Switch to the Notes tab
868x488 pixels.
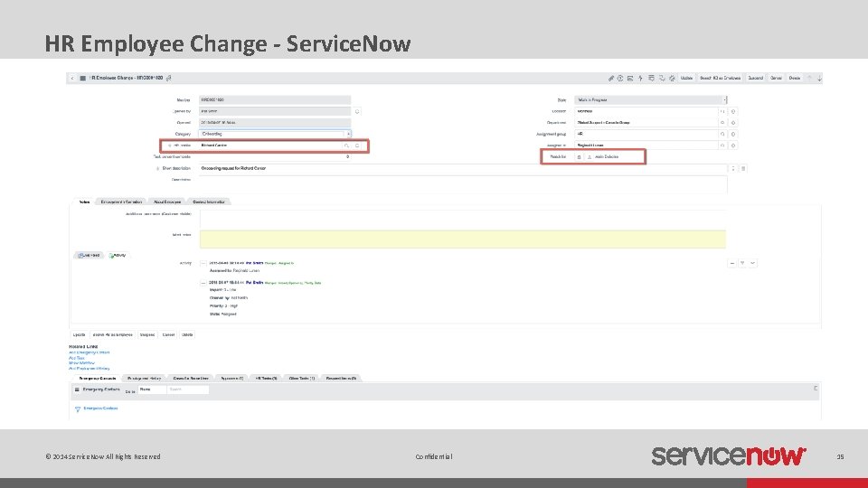[84, 202]
